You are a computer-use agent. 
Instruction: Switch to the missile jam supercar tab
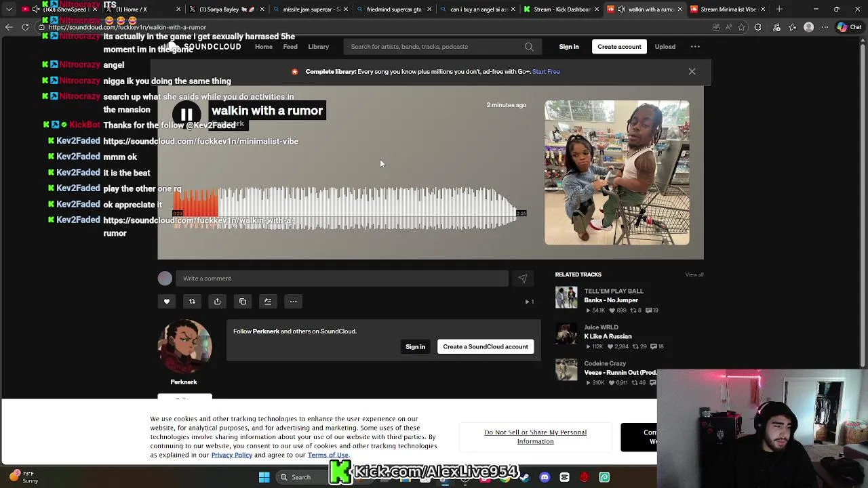point(310,9)
